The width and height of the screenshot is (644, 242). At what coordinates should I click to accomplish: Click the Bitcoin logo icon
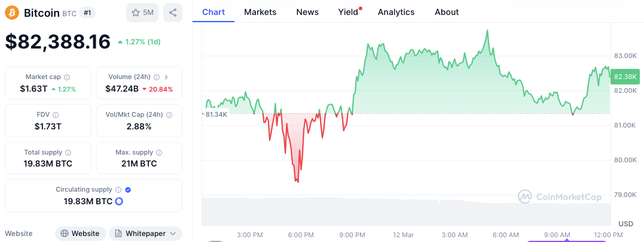pyautogui.click(x=13, y=12)
